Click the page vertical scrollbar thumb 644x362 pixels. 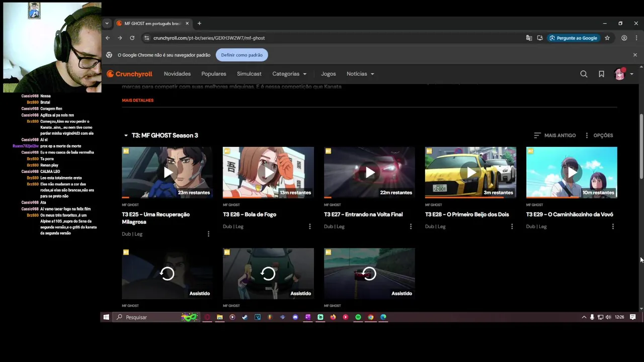pyautogui.click(x=641, y=146)
